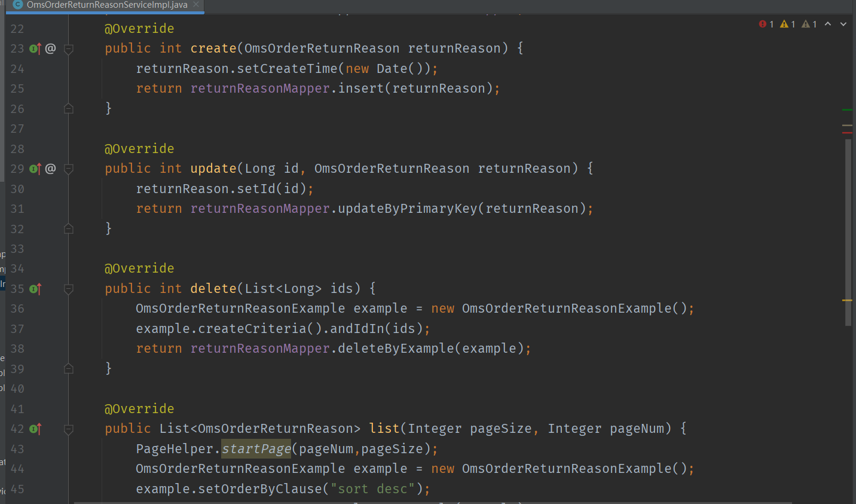Click setId call on line 30
Viewport: 856px width, 504px height.
pos(256,189)
